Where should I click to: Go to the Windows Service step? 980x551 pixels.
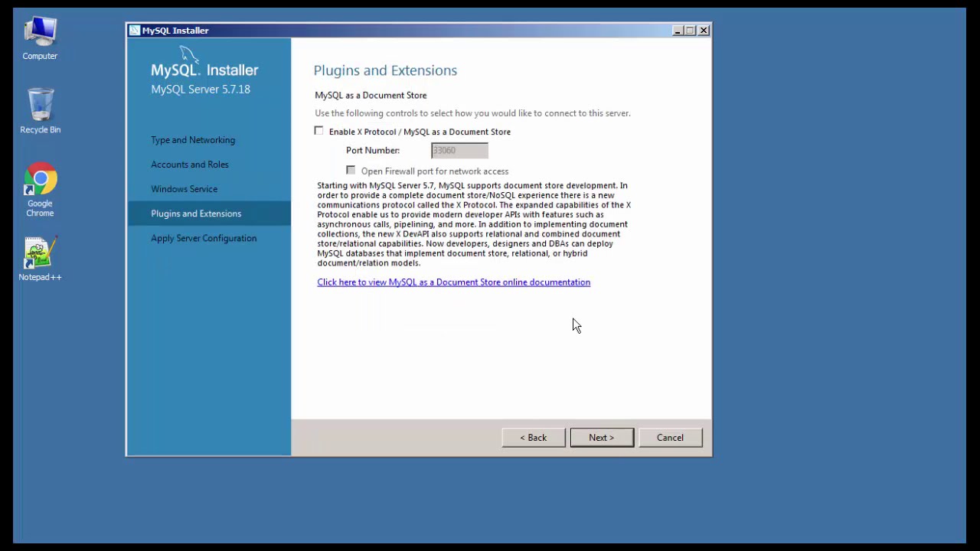point(185,189)
